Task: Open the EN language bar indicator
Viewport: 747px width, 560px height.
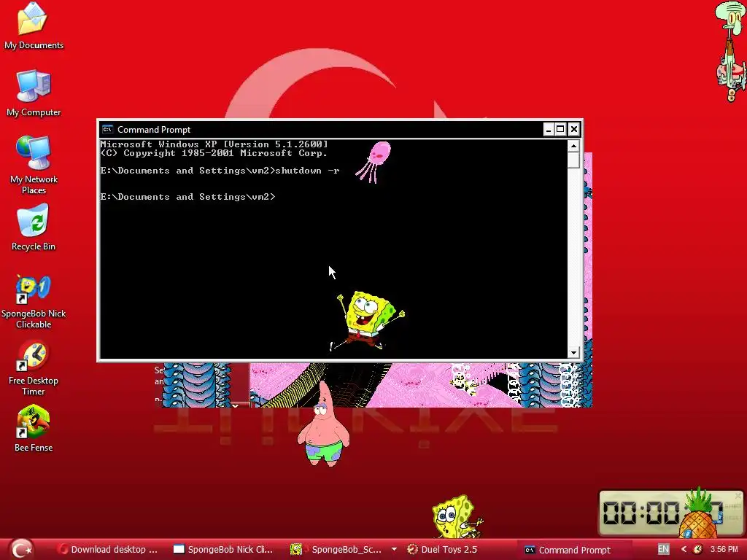Action: [x=663, y=549]
